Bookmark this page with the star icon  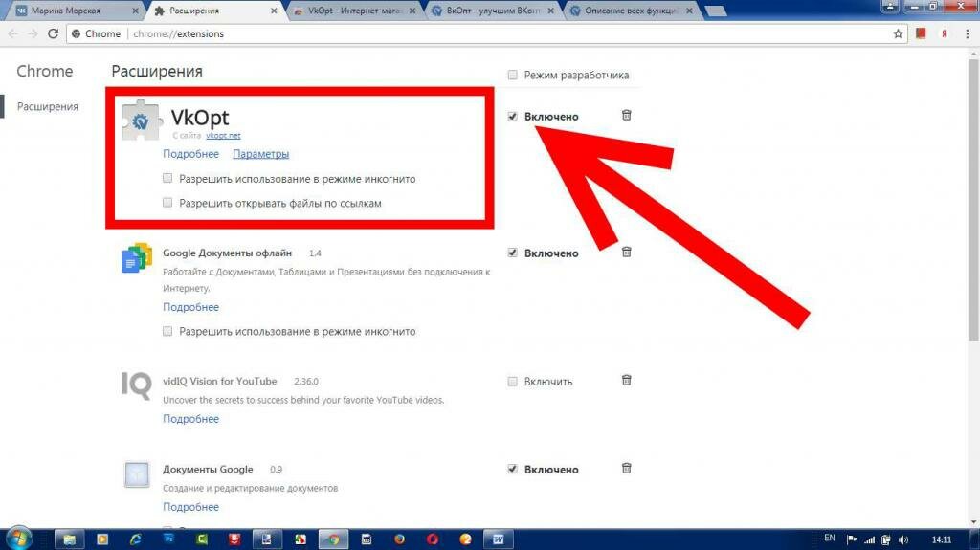point(898,33)
